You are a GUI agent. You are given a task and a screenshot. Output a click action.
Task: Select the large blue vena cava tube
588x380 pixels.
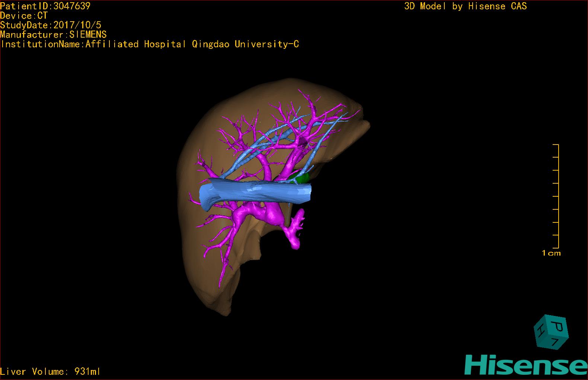point(257,193)
